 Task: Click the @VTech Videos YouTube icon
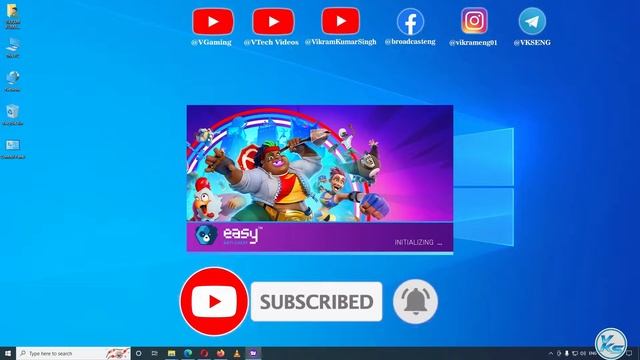pyautogui.click(x=273, y=22)
